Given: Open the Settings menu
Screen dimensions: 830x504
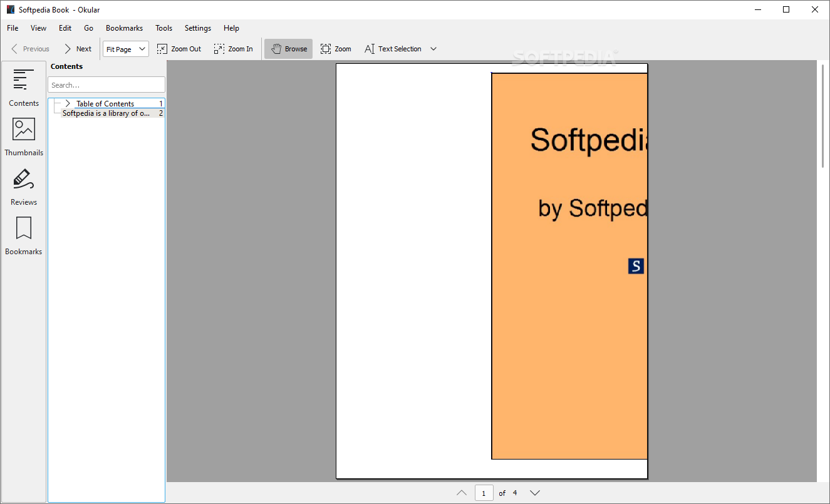Looking at the screenshot, I should point(198,28).
